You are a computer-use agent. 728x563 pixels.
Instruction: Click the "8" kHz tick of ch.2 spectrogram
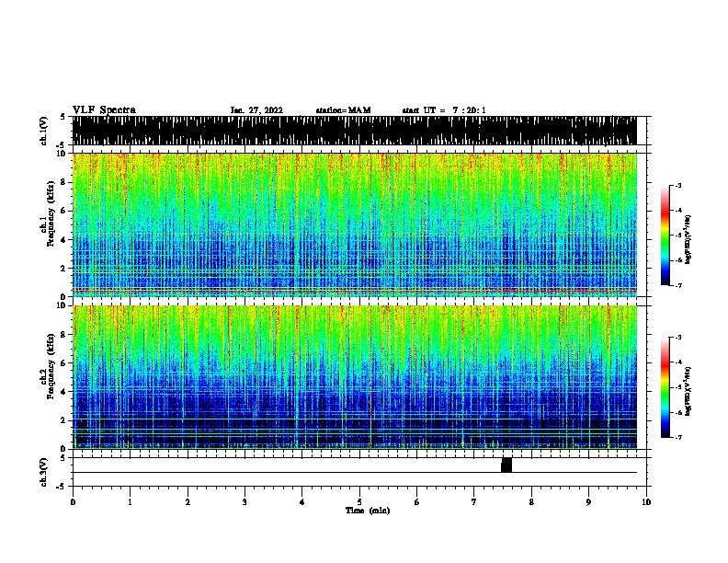pos(63,334)
